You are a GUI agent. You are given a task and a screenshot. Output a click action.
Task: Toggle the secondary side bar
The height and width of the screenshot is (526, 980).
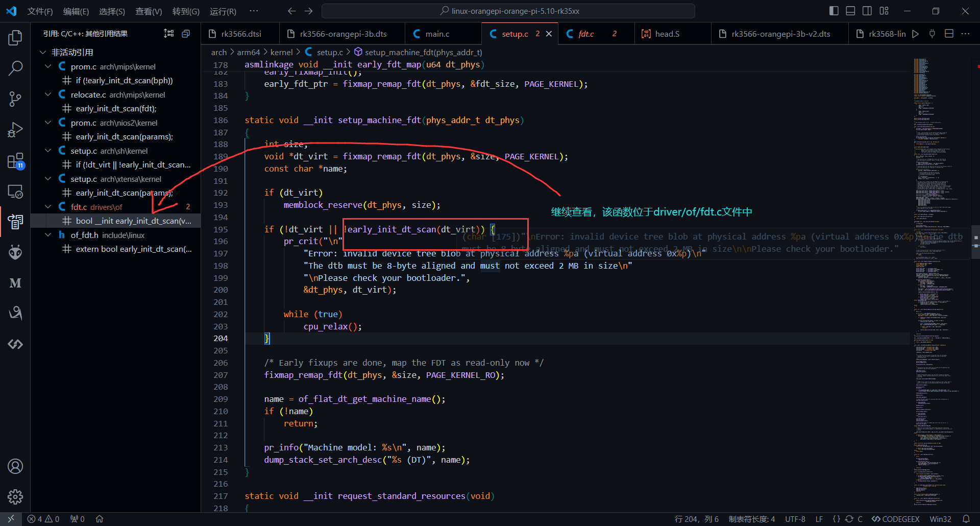point(867,11)
